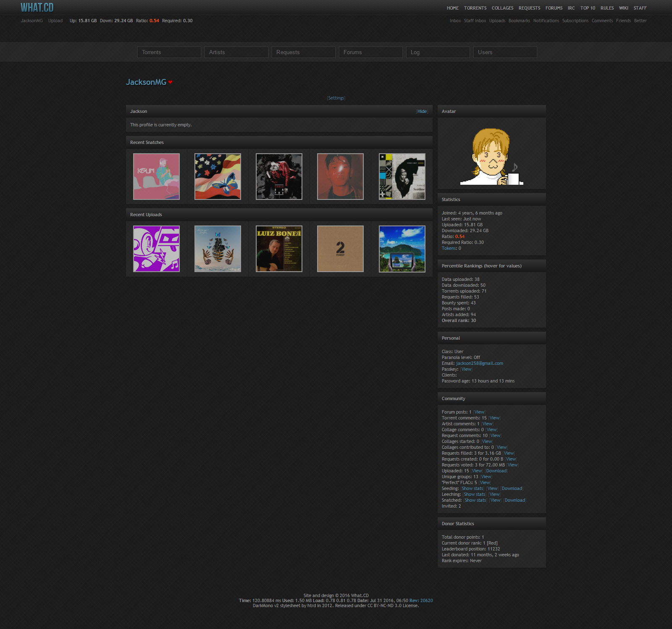This screenshot has height=629, width=672.
Task: View Requests filled
Action: coord(509,453)
